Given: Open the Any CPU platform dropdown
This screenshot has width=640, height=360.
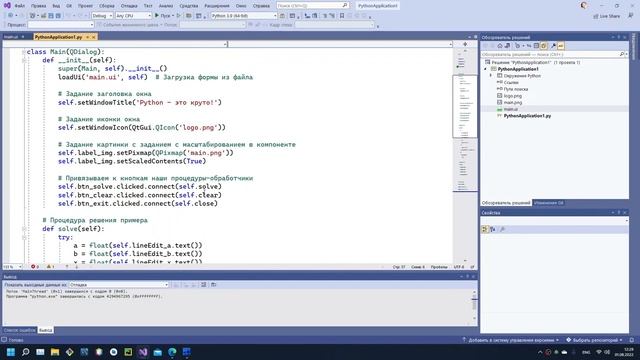Looking at the screenshot, I should coord(133,16).
